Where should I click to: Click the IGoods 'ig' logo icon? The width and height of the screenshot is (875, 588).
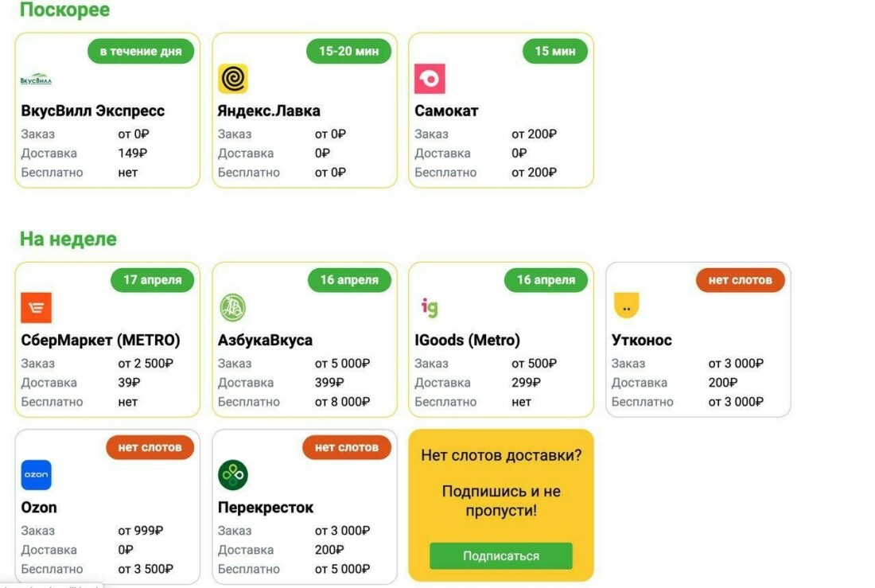pyautogui.click(x=429, y=307)
